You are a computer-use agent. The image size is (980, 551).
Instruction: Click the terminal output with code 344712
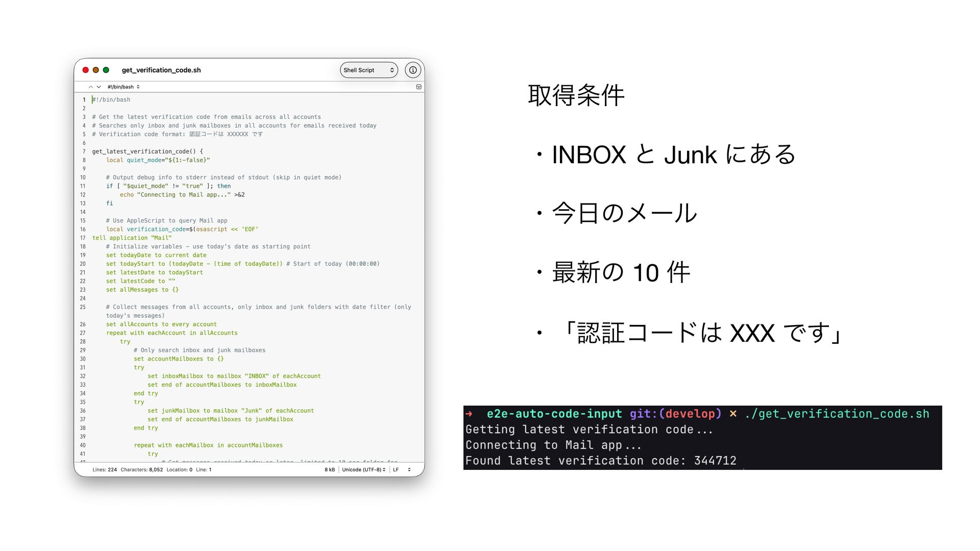tap(600, 461)
